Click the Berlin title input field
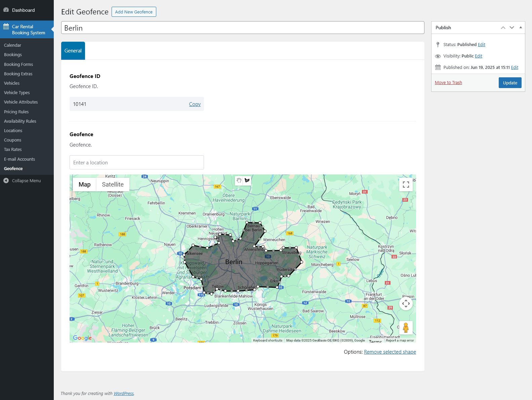This screenshot has height=400, width=532. (243, 28)
